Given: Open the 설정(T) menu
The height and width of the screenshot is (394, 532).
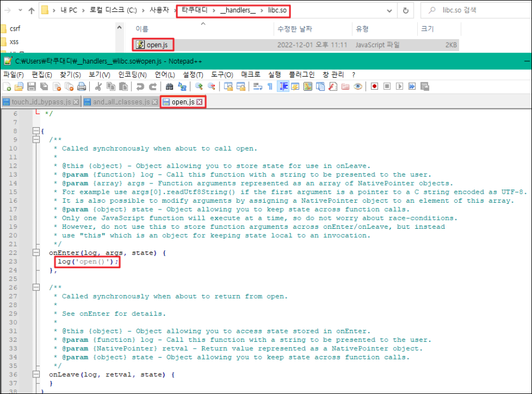Looking at the screenshot, I should coord(193,74).
